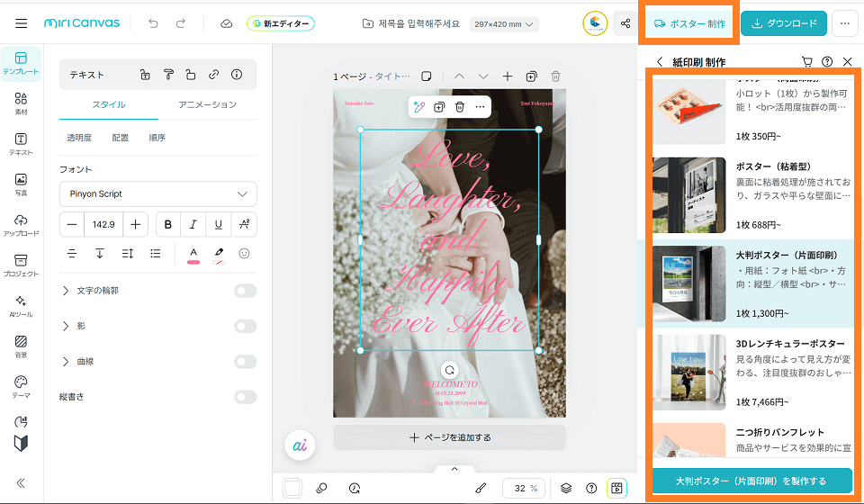Open the Pinyon Script font dropdown
The image size is (864, 504).
pos(157,193)
